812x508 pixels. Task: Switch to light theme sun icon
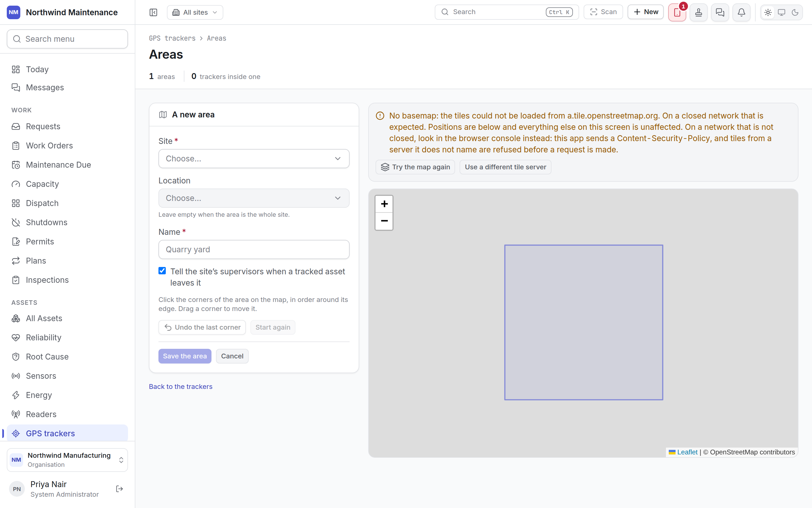[768, 12]
